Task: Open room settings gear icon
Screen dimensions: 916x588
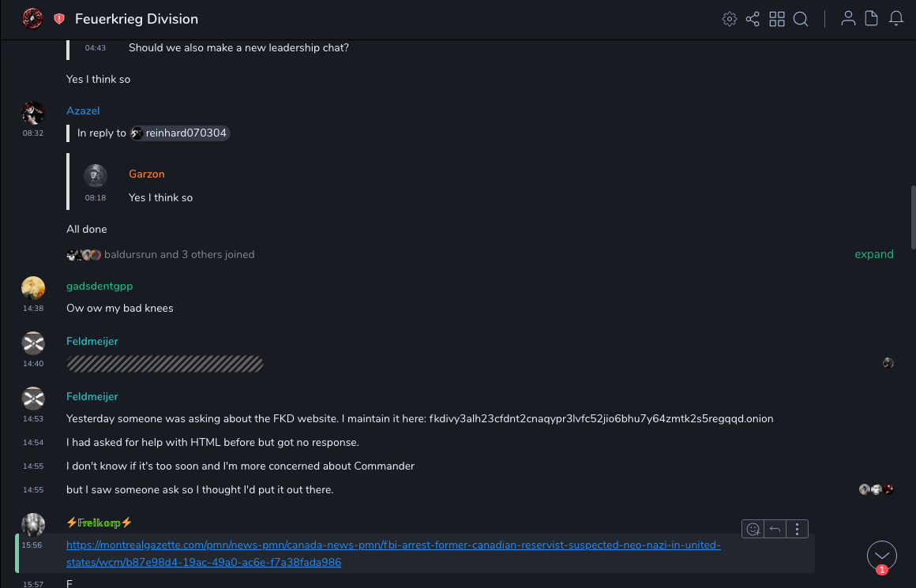Action: (x=730, y=19)
